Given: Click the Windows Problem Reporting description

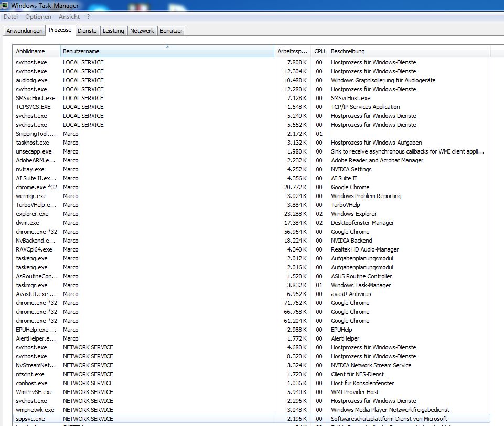Looking at the screenshot, I should 366,196.
